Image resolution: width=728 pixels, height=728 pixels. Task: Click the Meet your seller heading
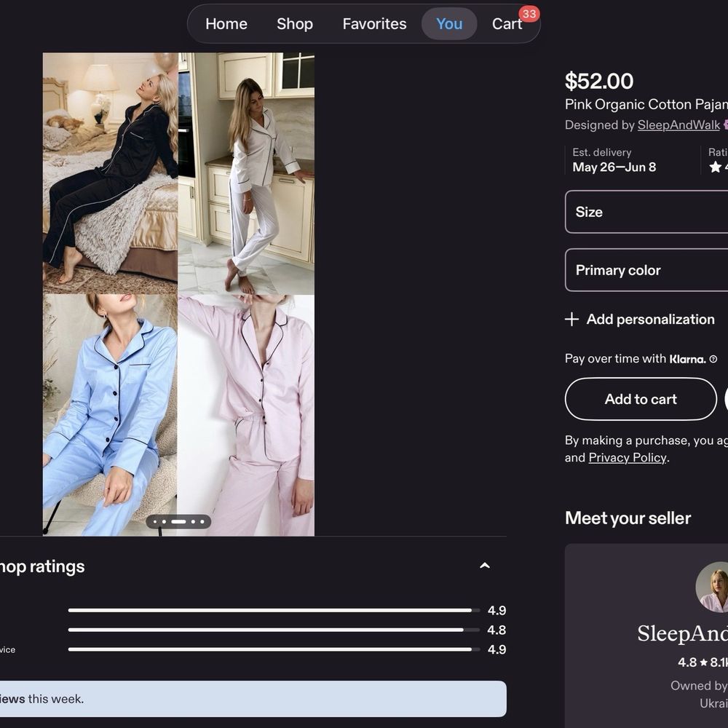628,518
